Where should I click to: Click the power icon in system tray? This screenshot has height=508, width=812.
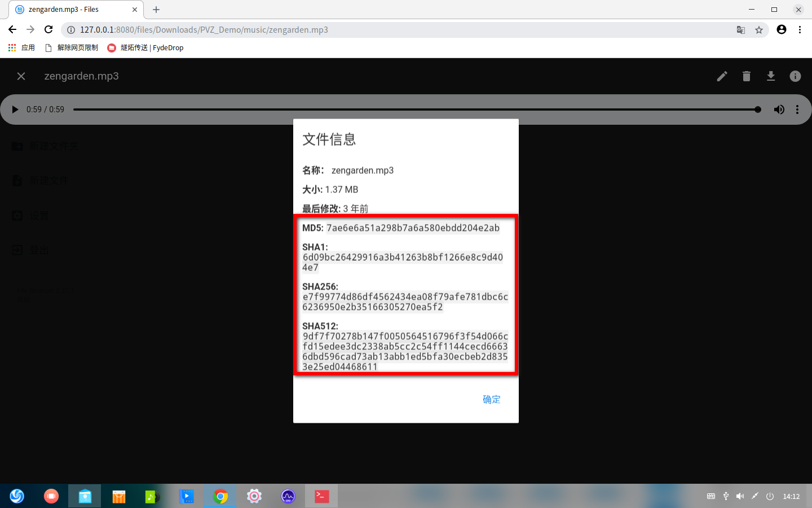(770, 496)
